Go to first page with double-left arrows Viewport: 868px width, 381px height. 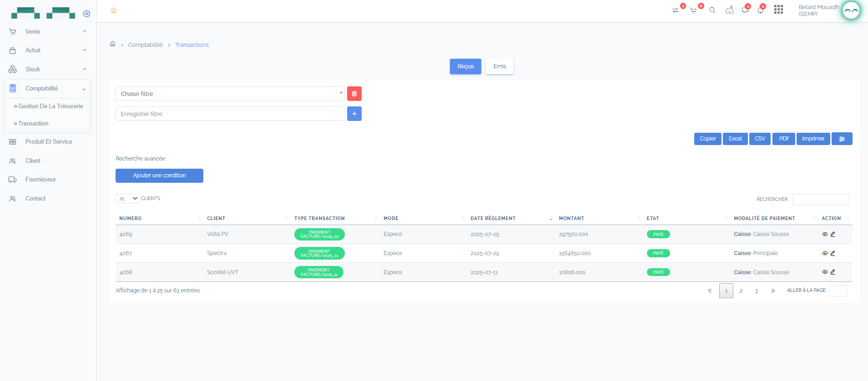710,291
